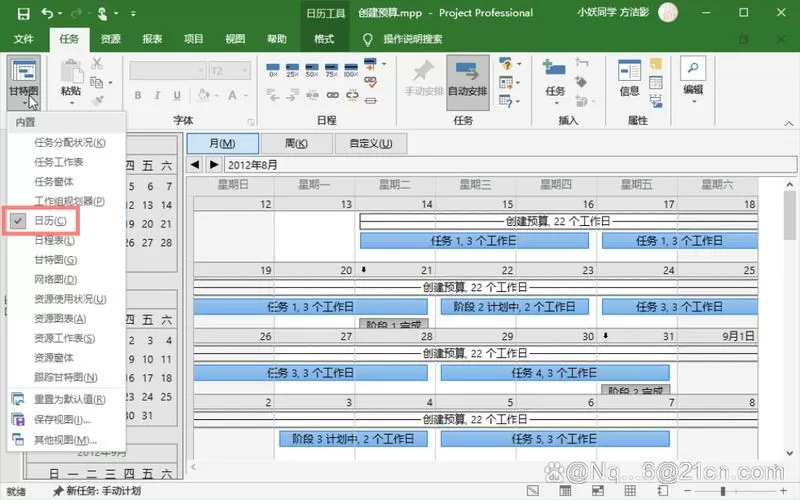Open the Format (格式) tab

pos(324,39)
